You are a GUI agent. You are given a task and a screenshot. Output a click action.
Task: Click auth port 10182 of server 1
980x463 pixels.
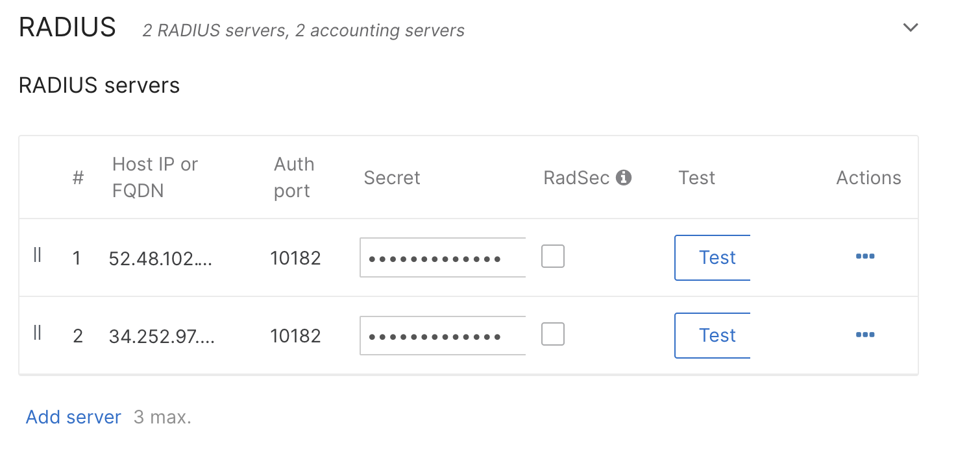(x=296, y=259)
